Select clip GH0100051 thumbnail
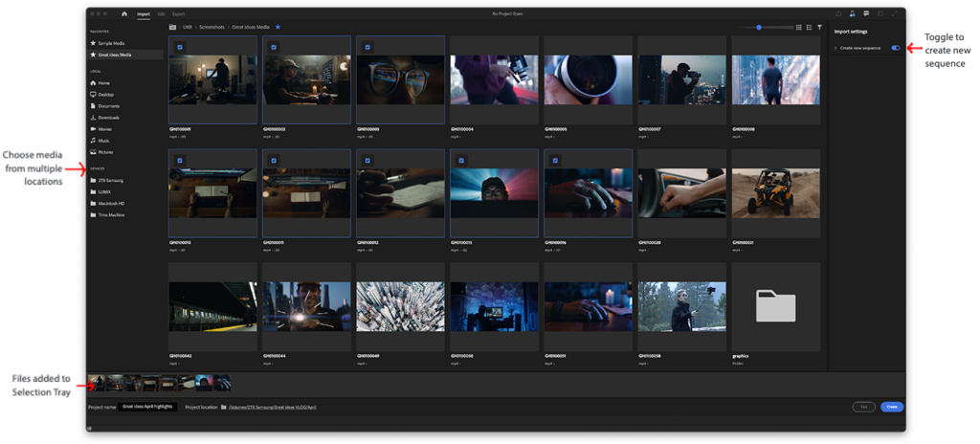 click(x=589, y=306)
